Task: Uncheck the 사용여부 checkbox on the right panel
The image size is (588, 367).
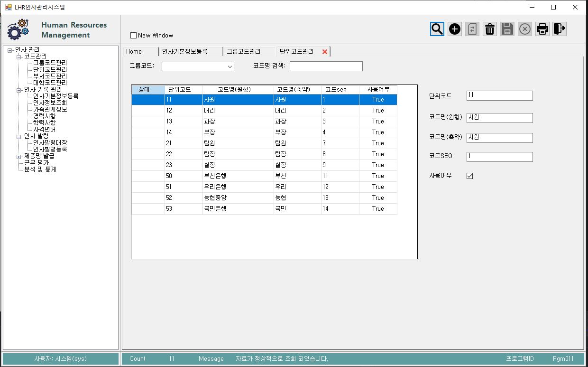Action: 469,175
